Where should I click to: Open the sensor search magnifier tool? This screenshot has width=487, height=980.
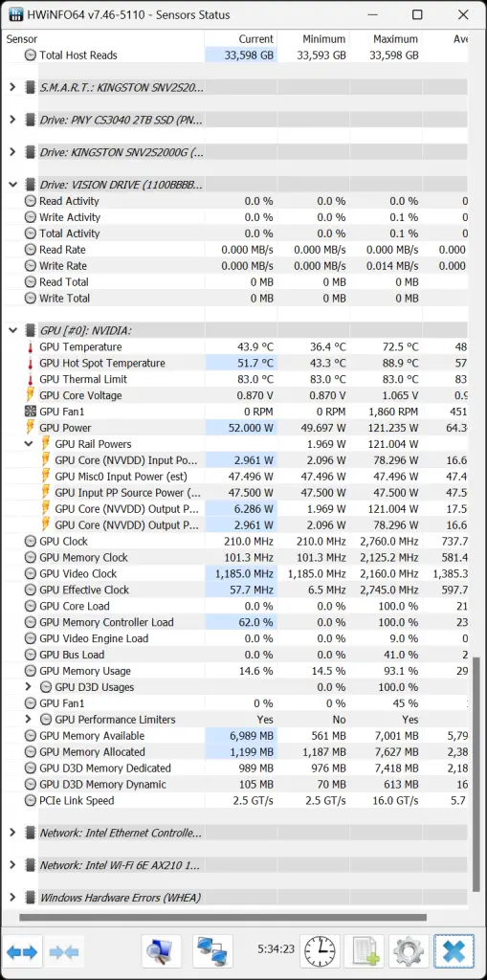coord(162,952)
